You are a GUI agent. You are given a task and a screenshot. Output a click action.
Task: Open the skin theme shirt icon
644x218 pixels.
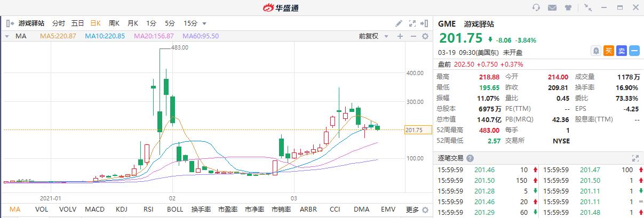pos(568,7)
